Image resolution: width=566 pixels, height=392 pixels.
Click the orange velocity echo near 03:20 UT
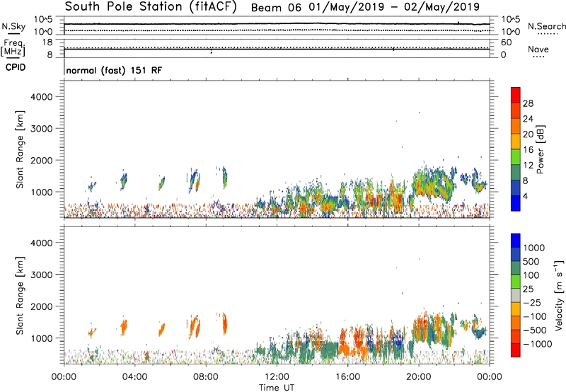[x=124, y=327]
